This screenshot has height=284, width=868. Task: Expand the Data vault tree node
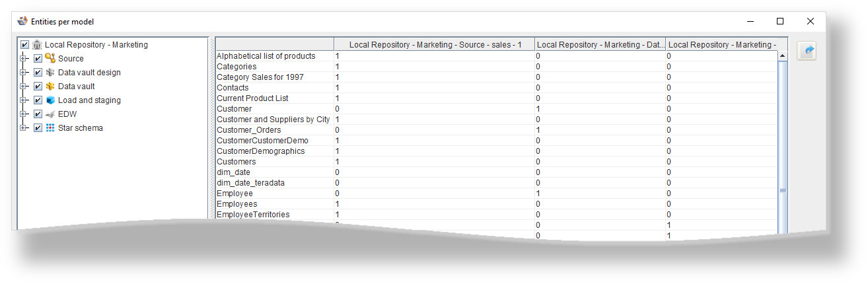(x=23, y=87)
